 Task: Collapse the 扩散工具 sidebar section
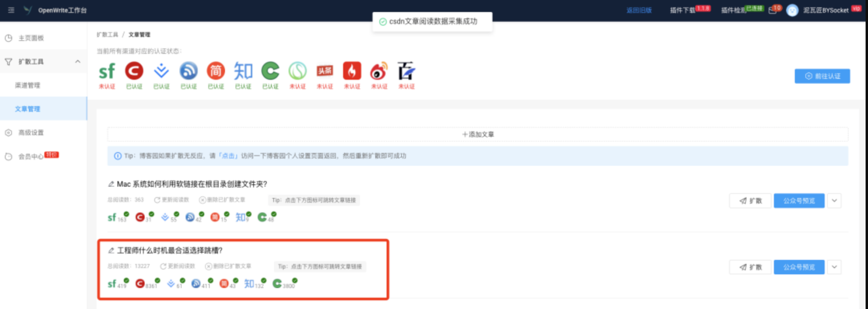(x=78, y=62)
